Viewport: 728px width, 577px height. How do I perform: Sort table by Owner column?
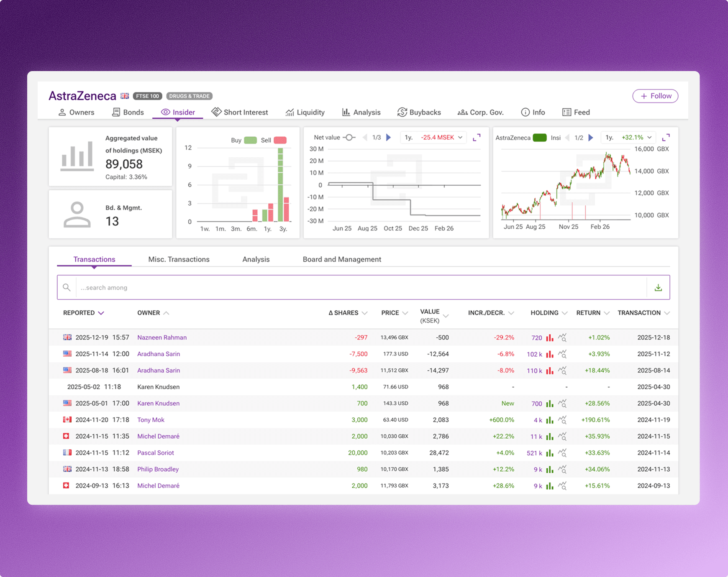153,313
